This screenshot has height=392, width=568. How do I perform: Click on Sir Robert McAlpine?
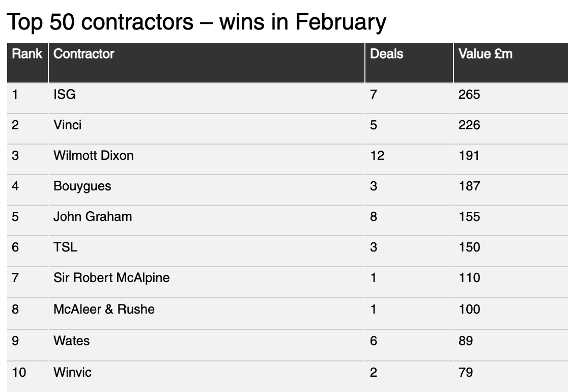[x=111, y=278]
